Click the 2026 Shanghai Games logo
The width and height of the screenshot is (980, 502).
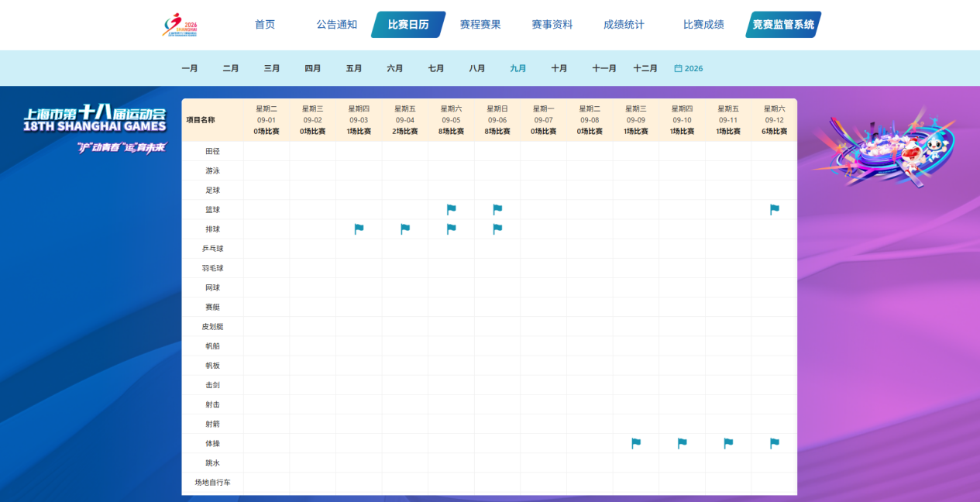pos(180,25)
